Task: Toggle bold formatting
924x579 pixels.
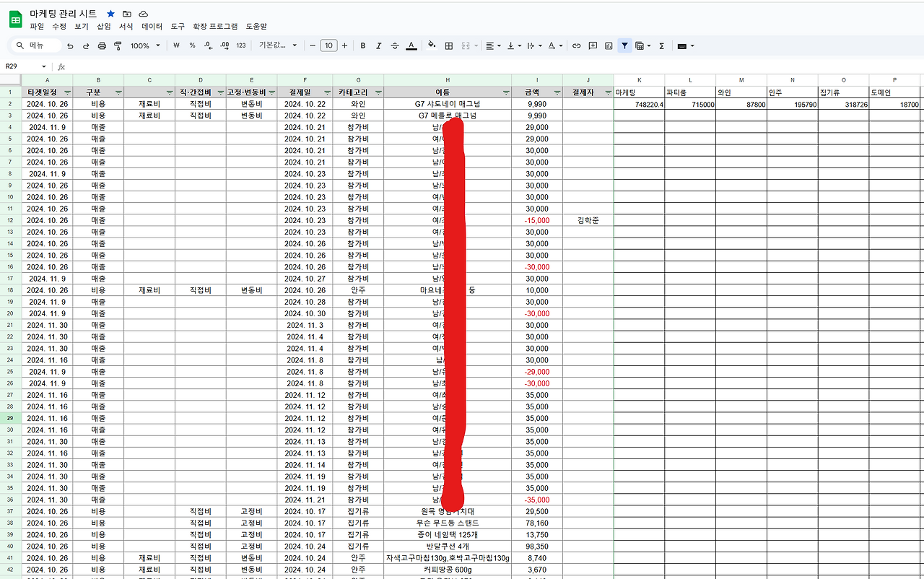Action: click(362, 45)
